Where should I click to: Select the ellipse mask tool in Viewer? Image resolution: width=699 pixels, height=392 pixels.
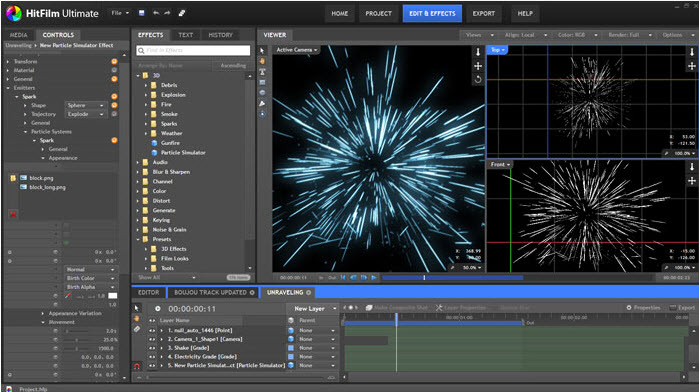click(x=262, y=93)
